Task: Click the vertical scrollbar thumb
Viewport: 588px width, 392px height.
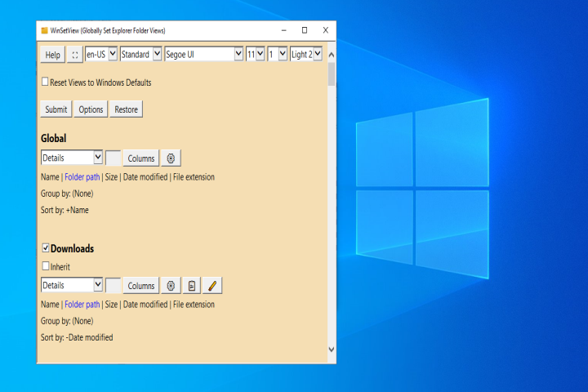Action: [x=332, y=73]
